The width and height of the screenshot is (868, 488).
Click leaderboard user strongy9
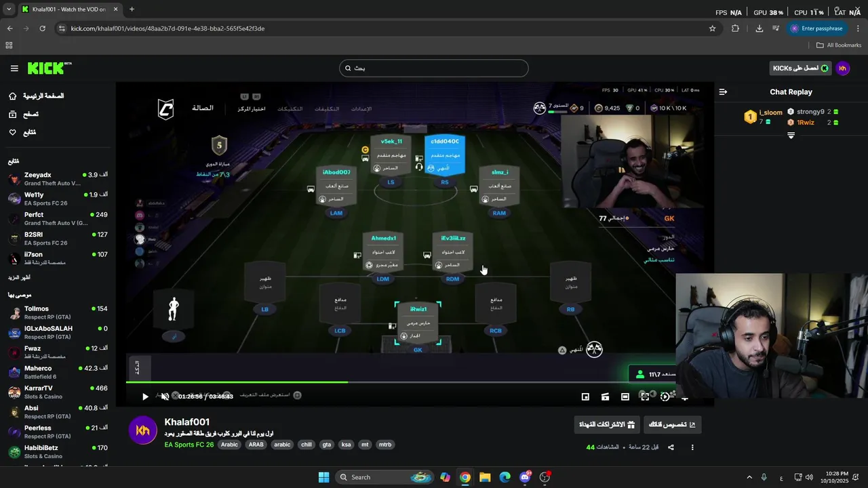(810, 112)
